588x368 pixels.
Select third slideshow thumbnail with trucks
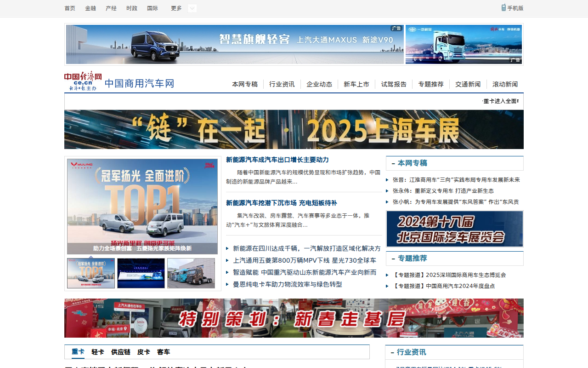[x=191, y=273]
